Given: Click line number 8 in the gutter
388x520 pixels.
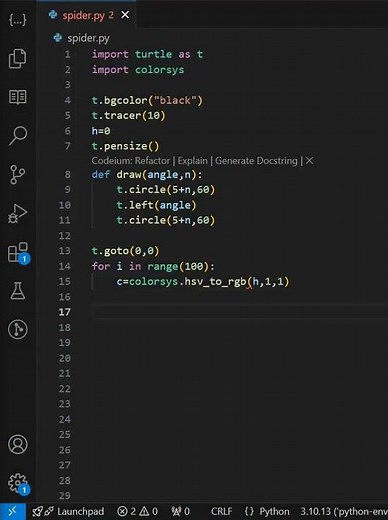Looking at the screenshot, I should pyautogui.click(x=68, y=174).
